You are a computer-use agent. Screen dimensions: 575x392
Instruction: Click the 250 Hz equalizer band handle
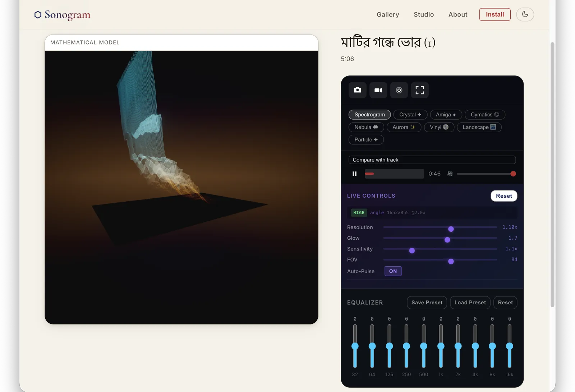406,346
